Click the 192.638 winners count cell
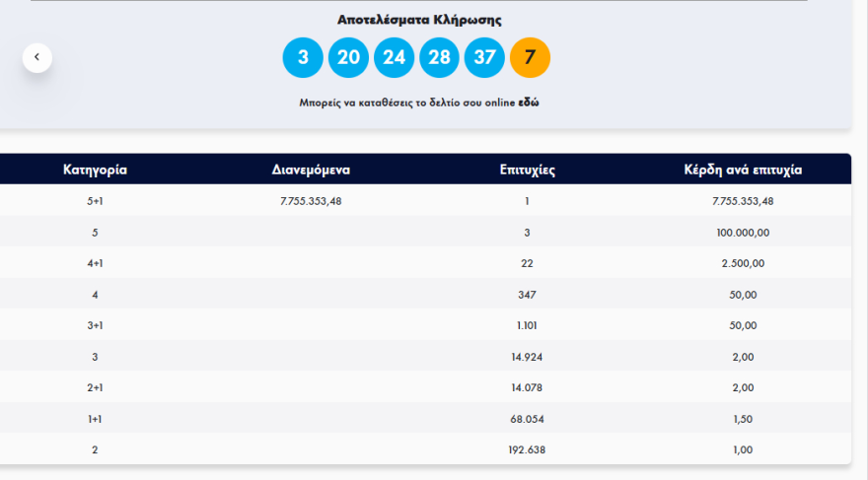Viewport: 868px width, 480px height. click(x=528, y=449)
